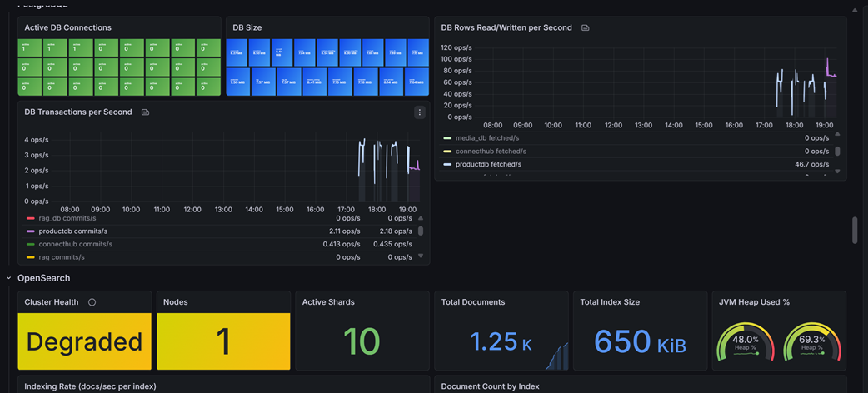868x393 pixels.
Task: Click the 7.50 MiB tile in DB Size
Action: click(x=237, y=82)
